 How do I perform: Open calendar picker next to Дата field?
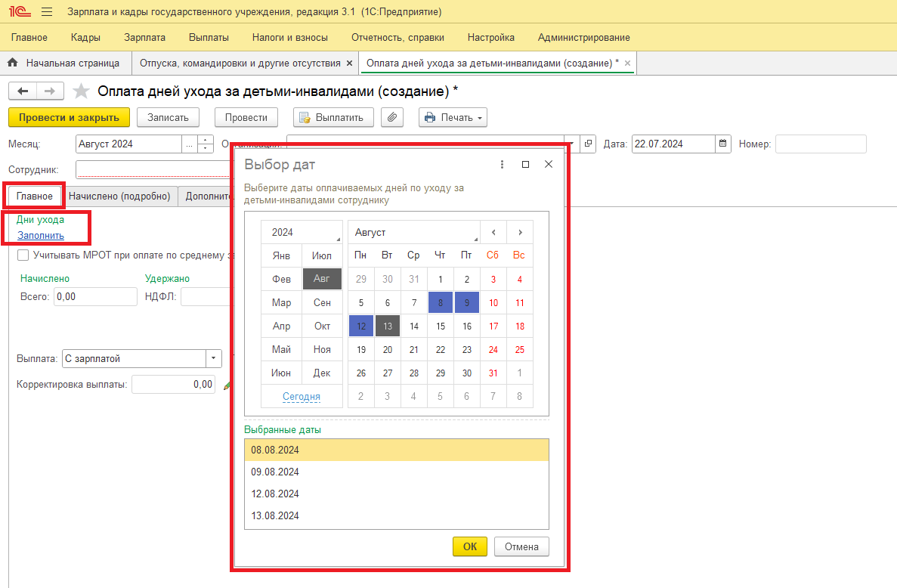click(x=723, y=144)
